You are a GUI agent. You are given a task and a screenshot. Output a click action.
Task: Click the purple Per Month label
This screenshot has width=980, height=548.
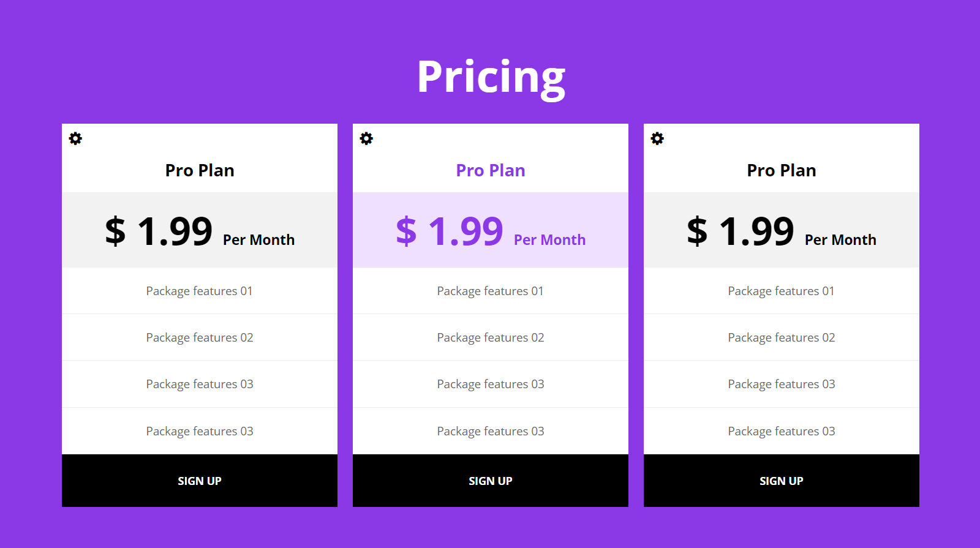coord(549,240)
